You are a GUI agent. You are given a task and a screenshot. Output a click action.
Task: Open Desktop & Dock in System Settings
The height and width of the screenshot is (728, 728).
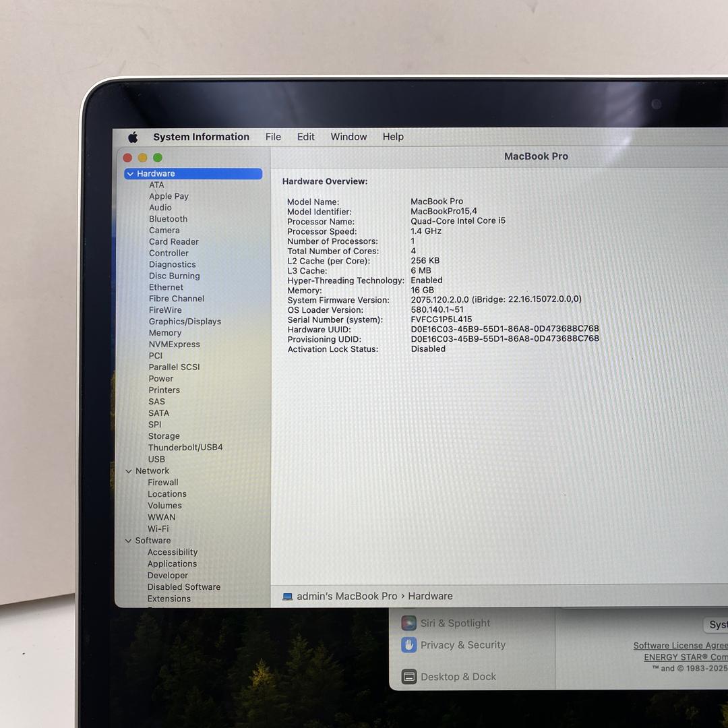coord(458,677)
